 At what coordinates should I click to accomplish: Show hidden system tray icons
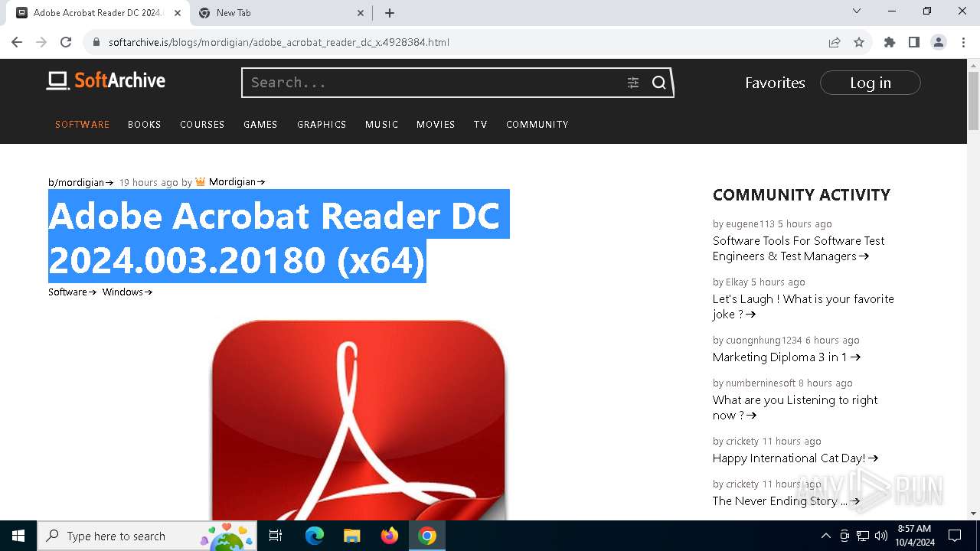pos(825,536)
